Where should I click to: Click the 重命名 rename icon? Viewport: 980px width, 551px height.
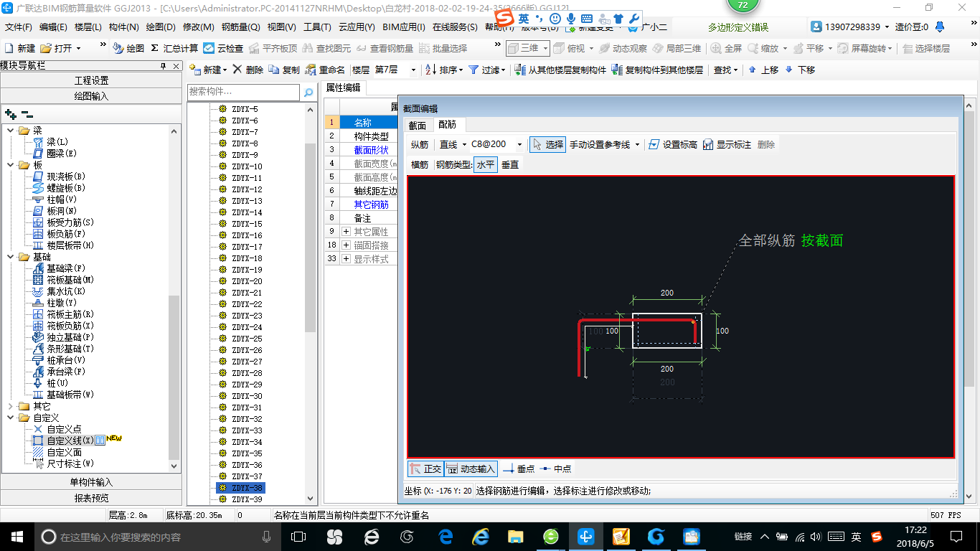click(x=311, y=70)
